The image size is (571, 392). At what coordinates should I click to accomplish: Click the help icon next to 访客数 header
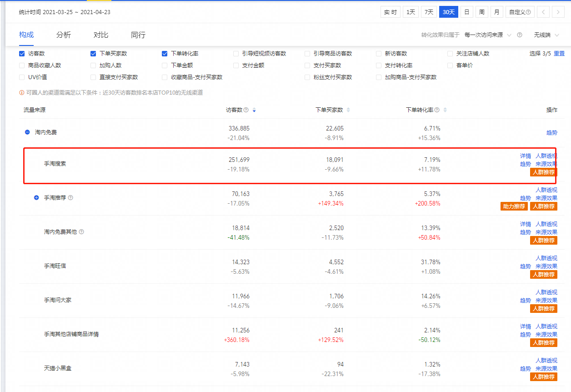click(x=246, y=110)
